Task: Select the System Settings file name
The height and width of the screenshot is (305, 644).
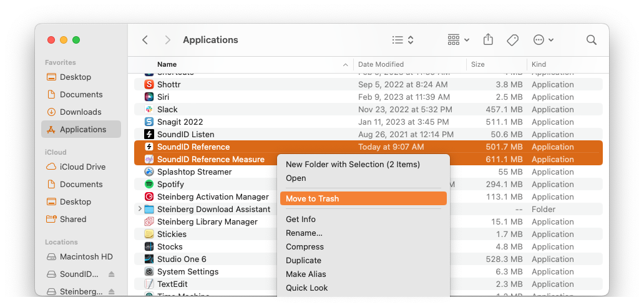Action: tap(188, 272)
